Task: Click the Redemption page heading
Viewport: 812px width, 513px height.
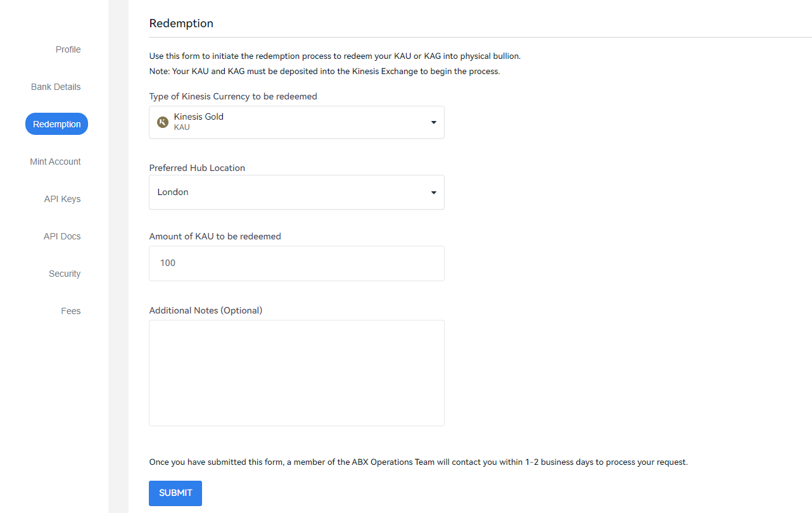Action: click(181, 23)
